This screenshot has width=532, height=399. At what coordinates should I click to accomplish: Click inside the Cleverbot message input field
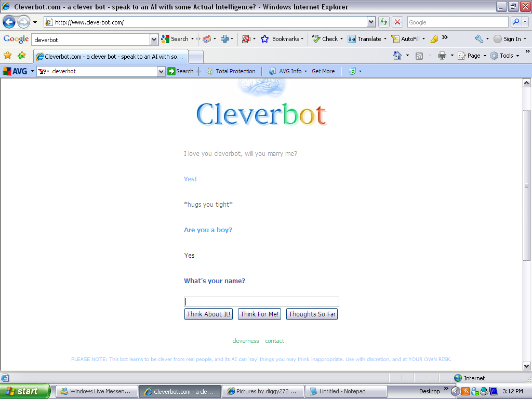(x=261, y=301)
